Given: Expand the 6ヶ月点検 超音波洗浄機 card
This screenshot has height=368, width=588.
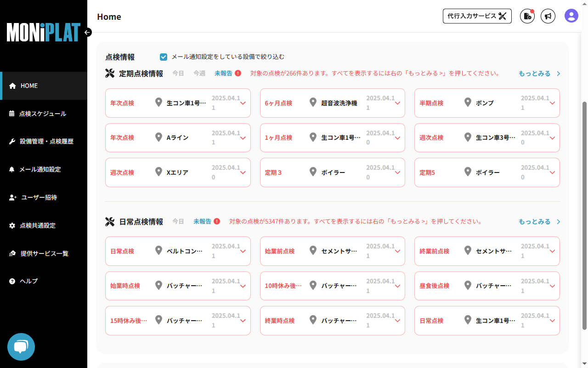Looking at the screenshot, I should tap(397, 103).
